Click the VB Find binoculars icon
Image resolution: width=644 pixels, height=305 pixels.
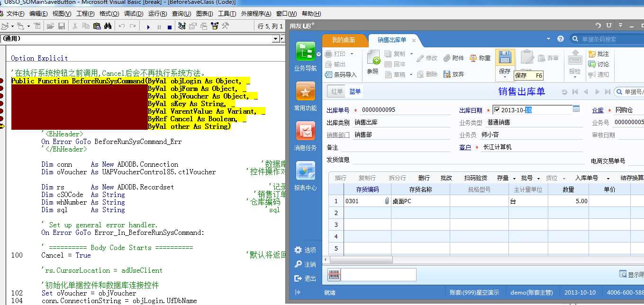(108, 26)
